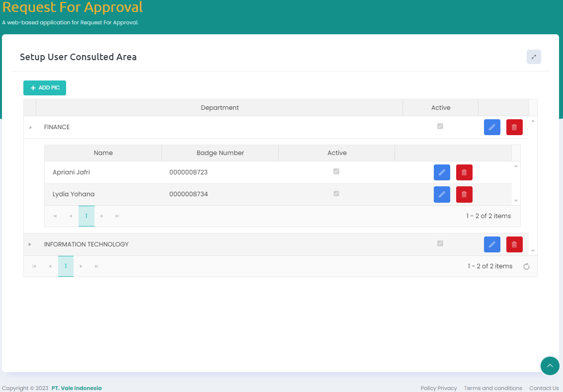Expand the INFORMATION TECHNOLOGY row
The height and width of the screenshot is (392, 563).
tap(30, 244)
